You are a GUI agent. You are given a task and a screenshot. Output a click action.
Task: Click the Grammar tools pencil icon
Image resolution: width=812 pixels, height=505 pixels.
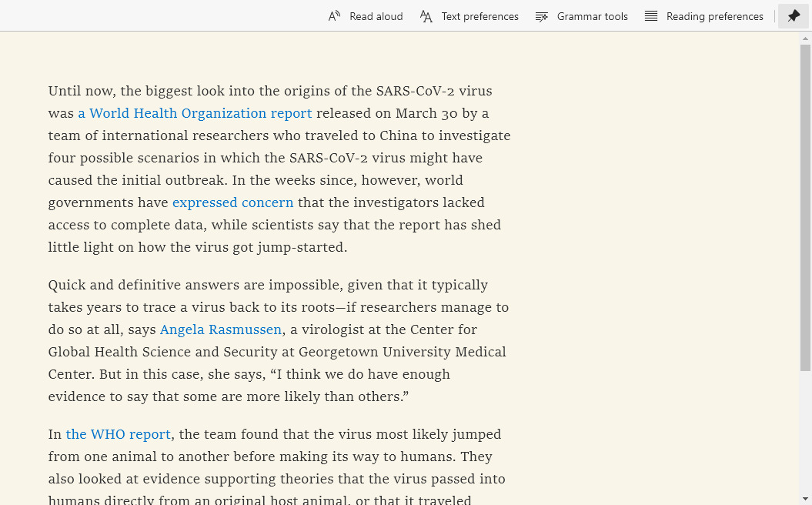(542, 16)
